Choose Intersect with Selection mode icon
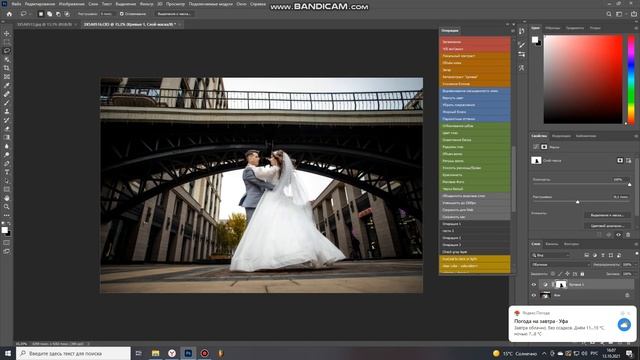The width and height of the screenshot is (640, 360). click(67, 14)
